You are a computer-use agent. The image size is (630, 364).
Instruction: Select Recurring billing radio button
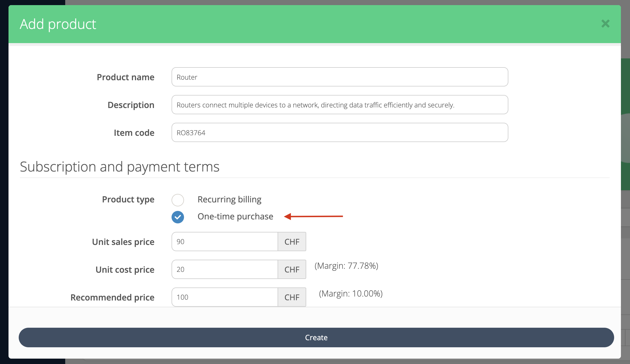pyautogui.click(x=178, y=200)
